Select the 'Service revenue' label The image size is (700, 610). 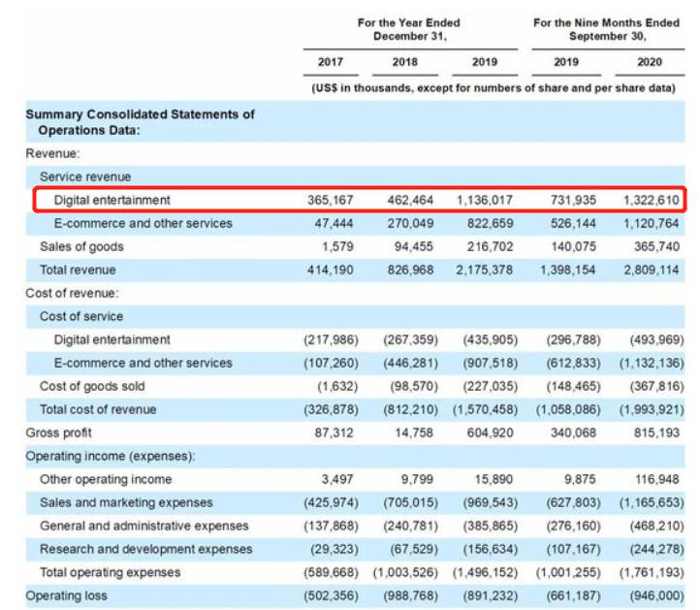click(85, 177)
